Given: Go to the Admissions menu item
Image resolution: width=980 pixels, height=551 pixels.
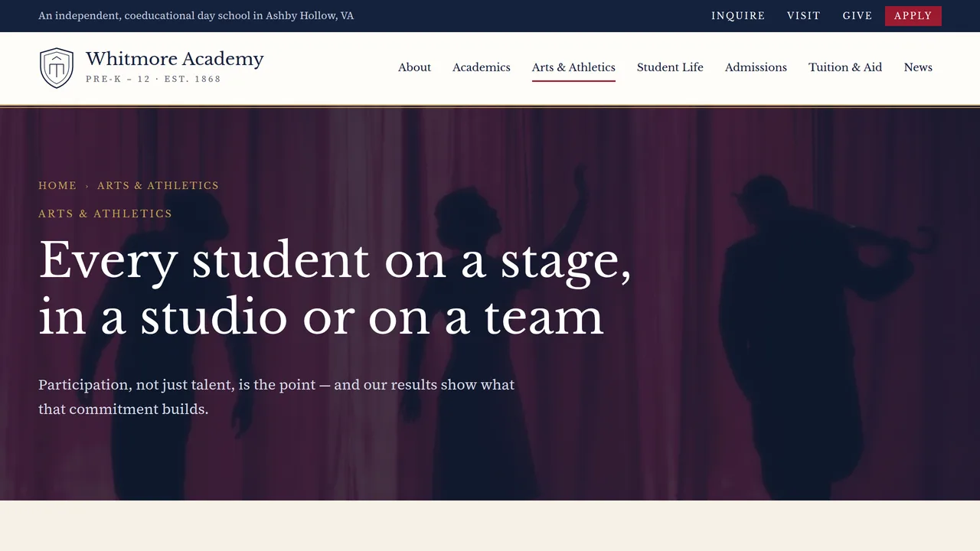Looking at the screenshot, I should point(756,67).
